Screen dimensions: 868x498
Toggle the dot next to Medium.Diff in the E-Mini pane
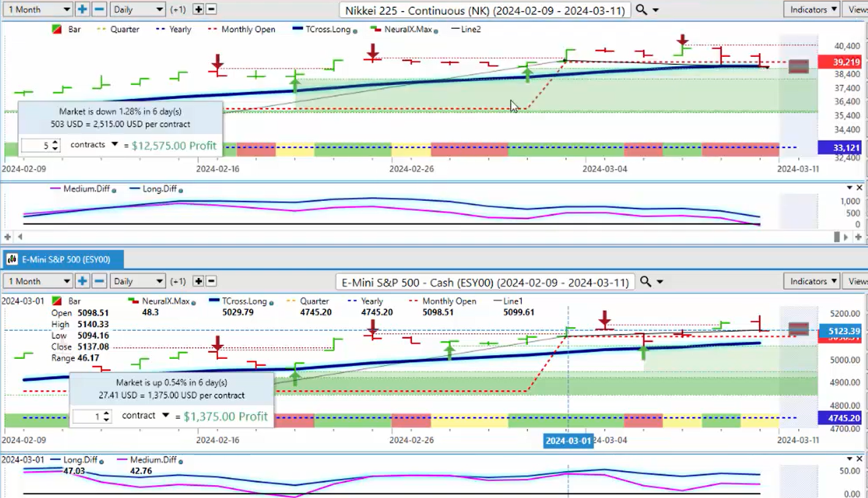point(179,461)
